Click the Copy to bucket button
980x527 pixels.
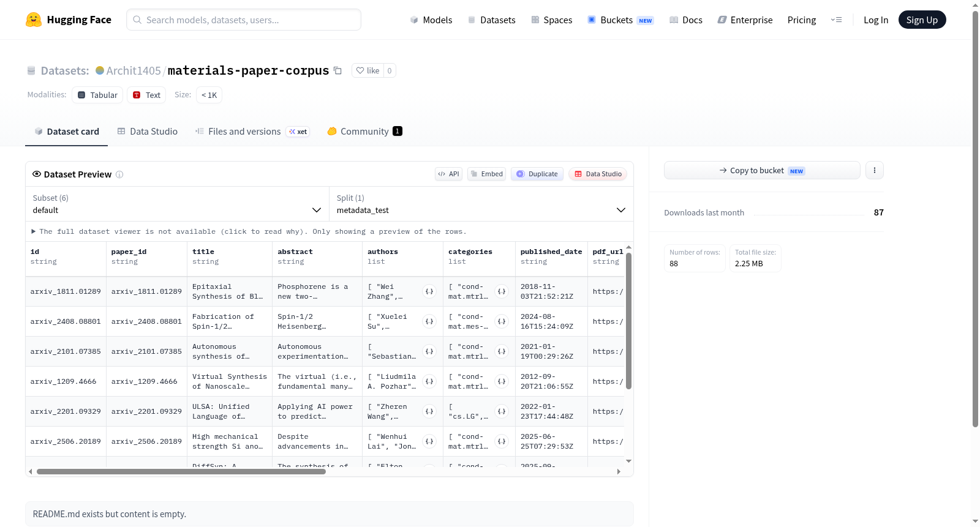click(x=762, y=170)
